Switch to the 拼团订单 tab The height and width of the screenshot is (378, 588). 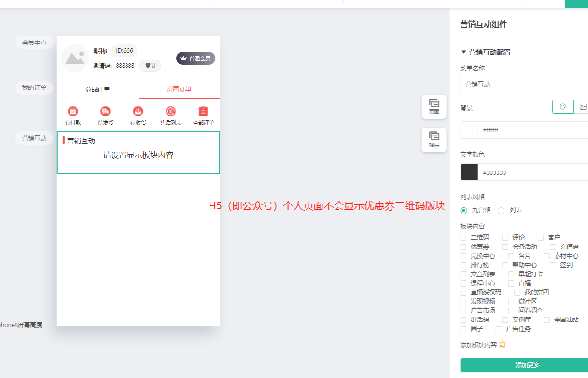coord(179,89)
